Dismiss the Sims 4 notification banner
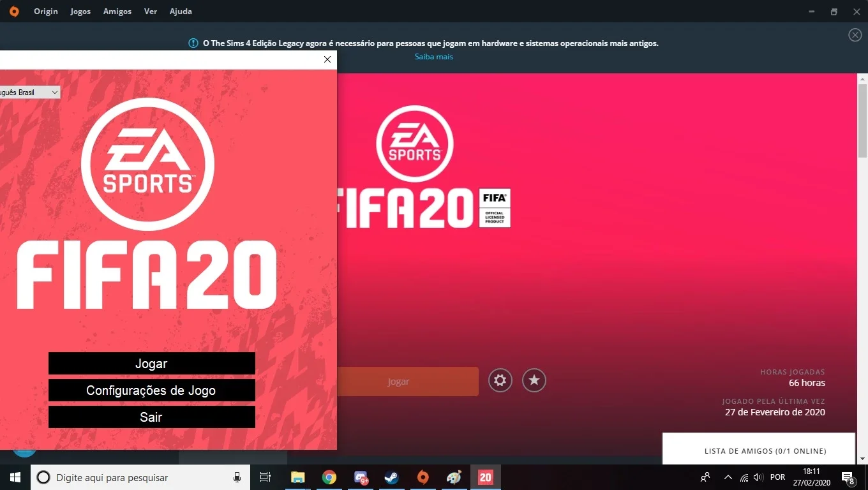Screen dimensions: 868x490 855,35
